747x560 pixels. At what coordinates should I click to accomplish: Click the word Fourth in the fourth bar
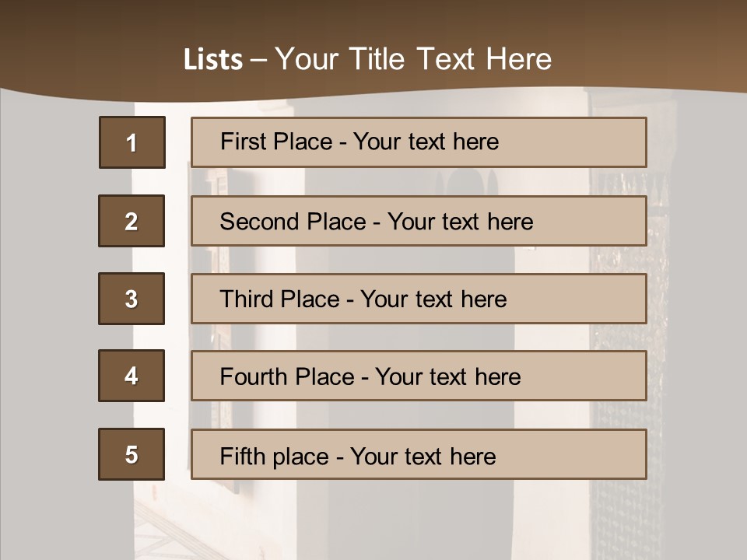point(254,377)
